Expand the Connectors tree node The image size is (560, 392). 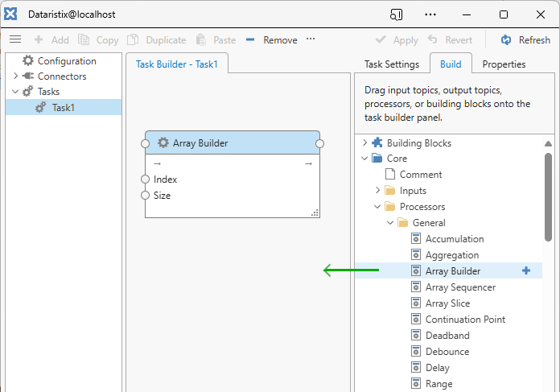pyautogui.click(x=15, y=76)
